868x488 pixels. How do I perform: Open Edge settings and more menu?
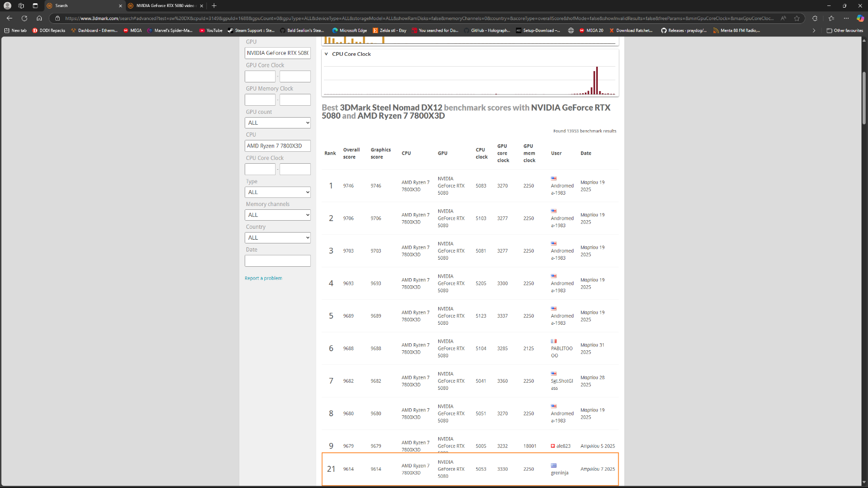(x=846, y=18)
